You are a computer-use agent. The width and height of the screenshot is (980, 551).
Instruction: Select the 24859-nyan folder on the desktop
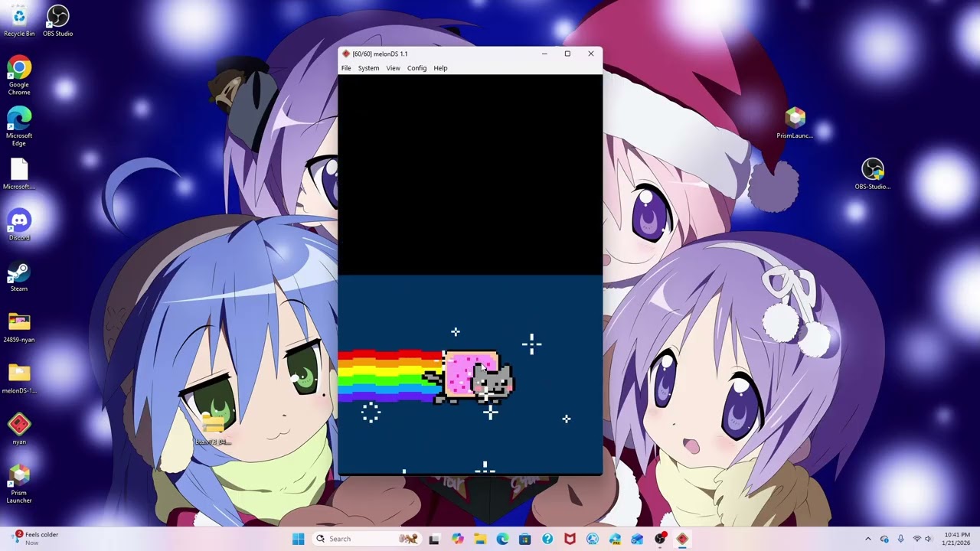point(19,328)
